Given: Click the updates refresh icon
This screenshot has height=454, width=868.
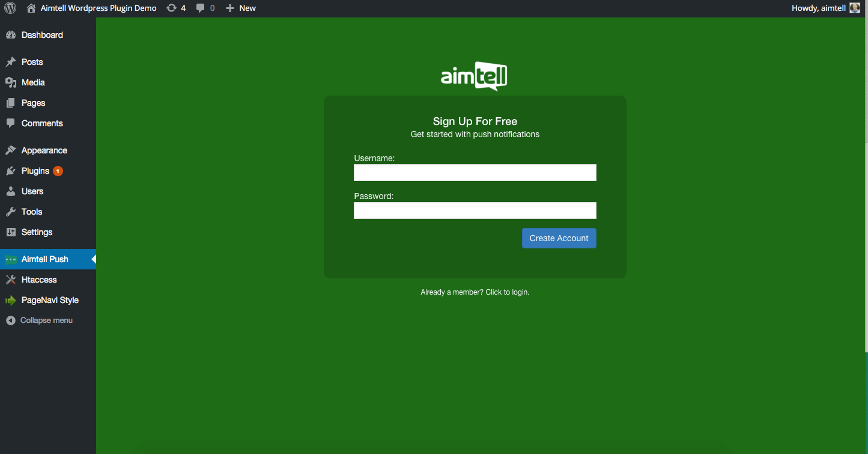Looking at the screenshot, I should tap(172, 8).
